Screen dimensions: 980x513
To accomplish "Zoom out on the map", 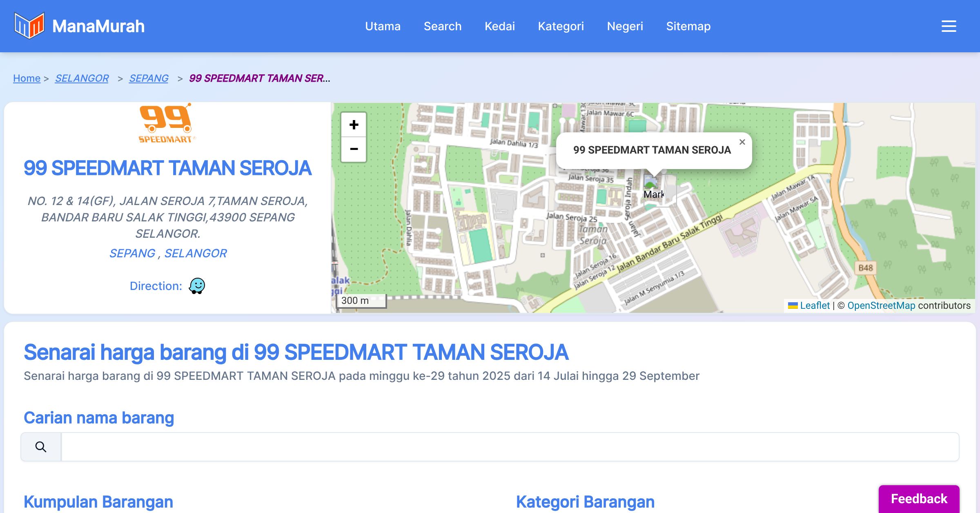I will pos(354,149).
